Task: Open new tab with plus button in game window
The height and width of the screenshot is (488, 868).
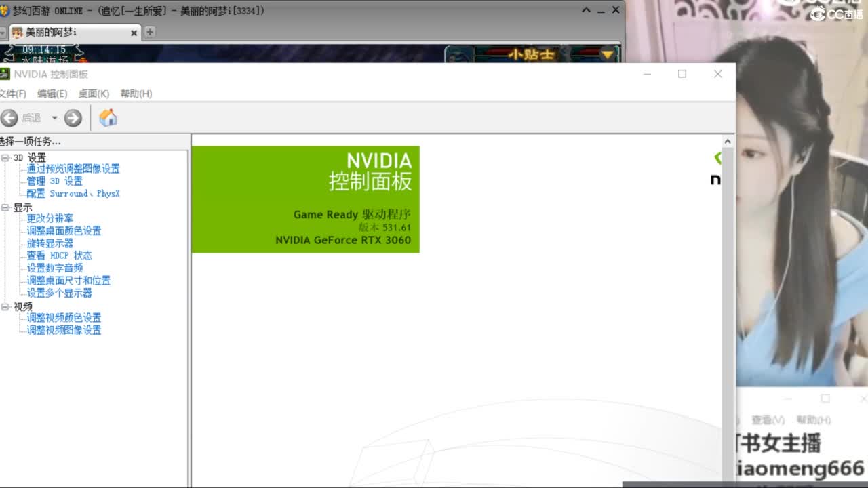Action: [150, 32]
